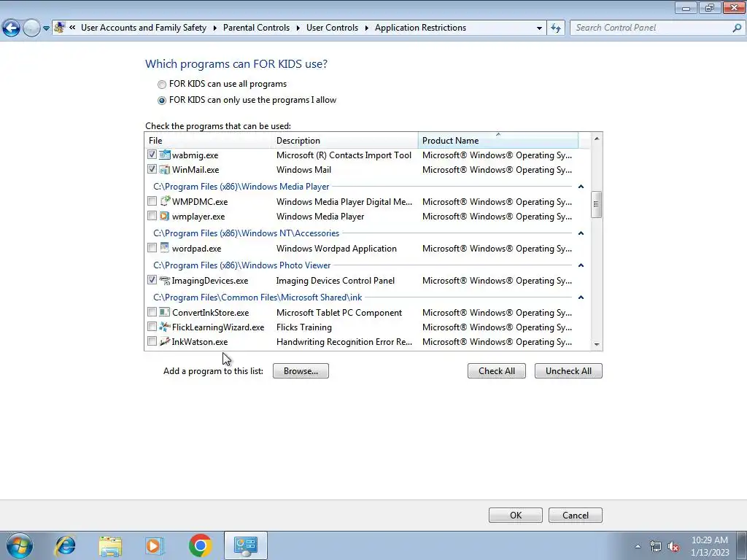
Task: Click the Check All button
Action: tap(496, 371)
